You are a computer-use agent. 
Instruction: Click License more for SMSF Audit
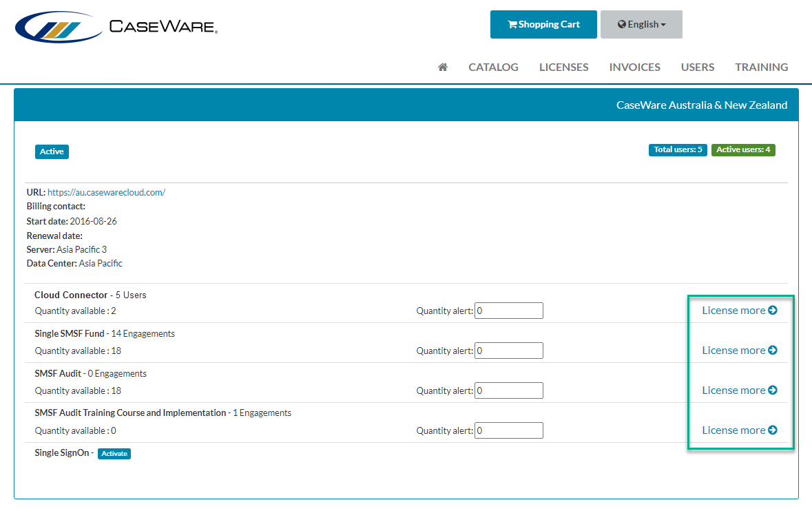coord(739,390)
